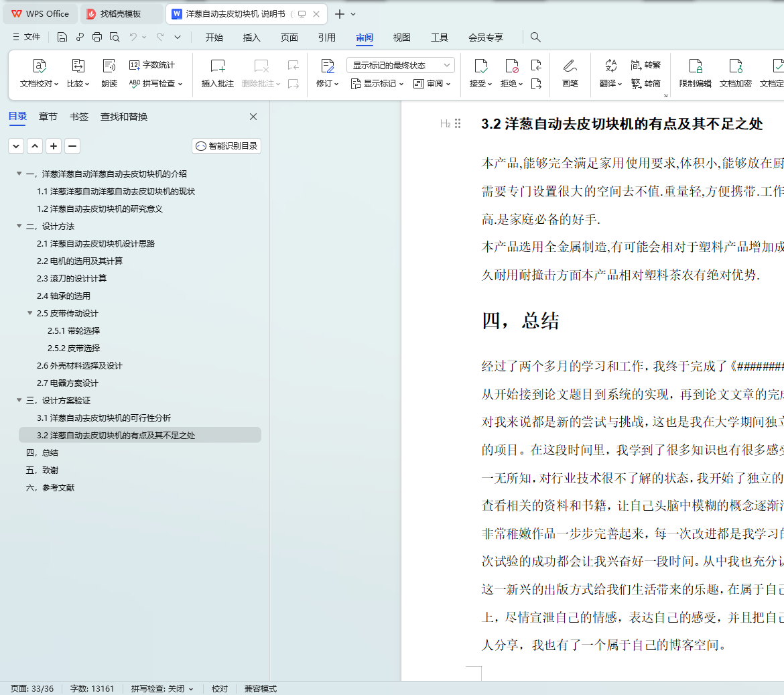Screen dimensions: 784x695
Task: Switch to the 视图 ribbon tab
Action: pos(401,38)
